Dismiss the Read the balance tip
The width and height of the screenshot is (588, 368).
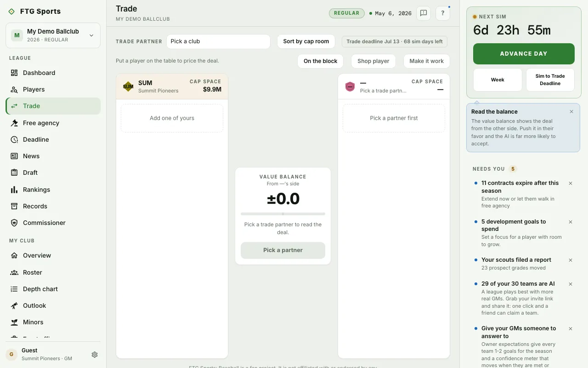(571, 112)
